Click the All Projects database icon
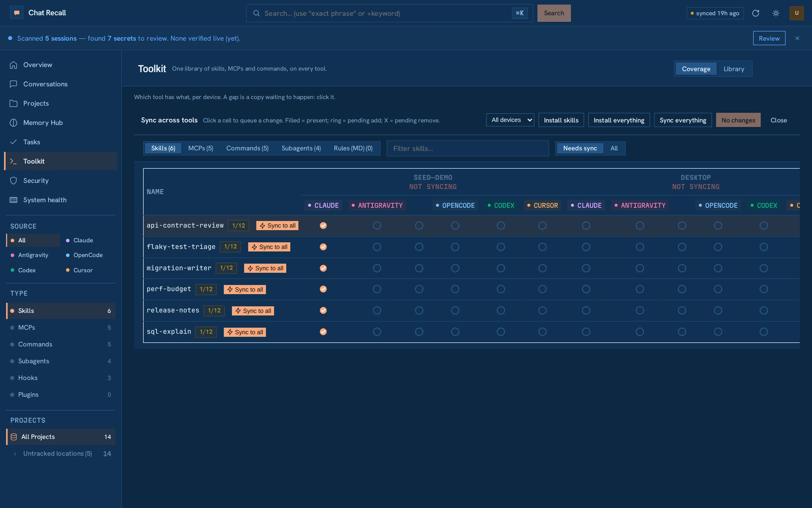 coord(14,437)
